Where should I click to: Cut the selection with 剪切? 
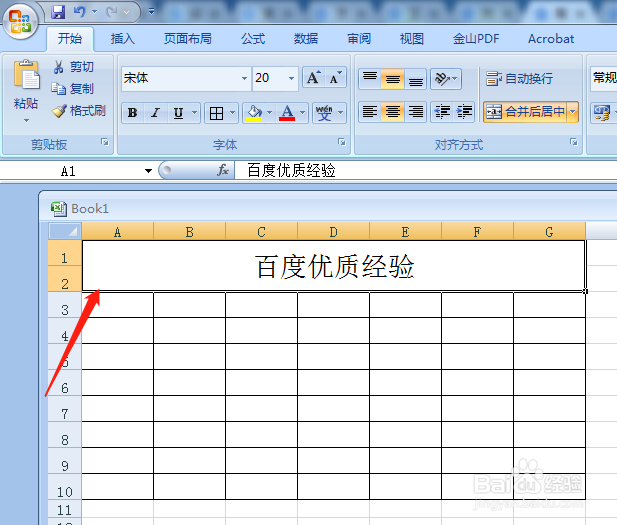tap(74, 67)
